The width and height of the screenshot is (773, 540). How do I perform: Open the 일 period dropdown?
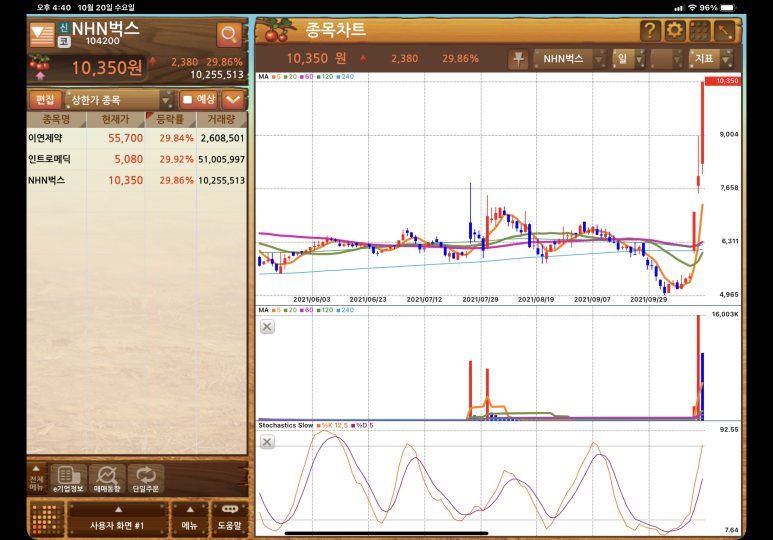pyautogui.click(x=629, y=59)
